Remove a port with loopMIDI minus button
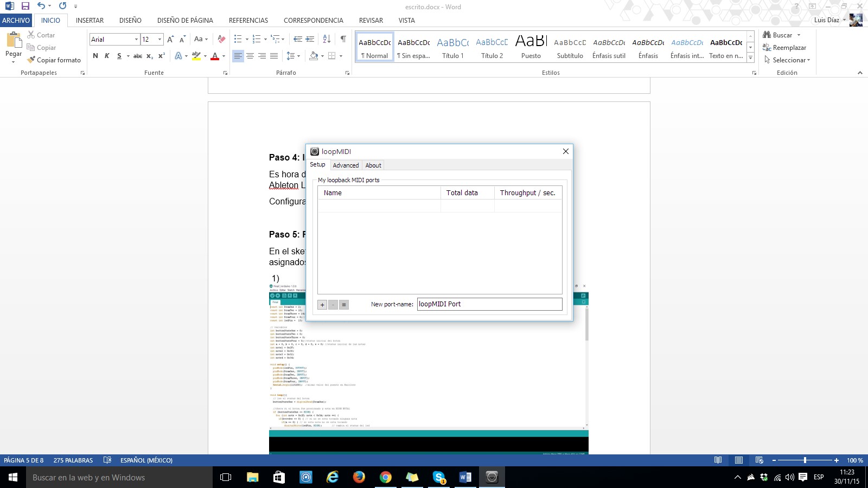 click(x=333, y=305)
